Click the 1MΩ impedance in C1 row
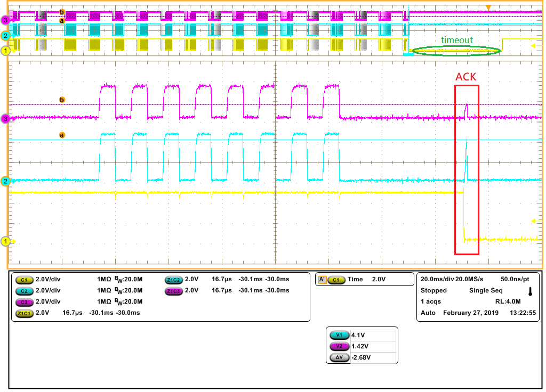The image size is (546, 392). coord(104,279)
